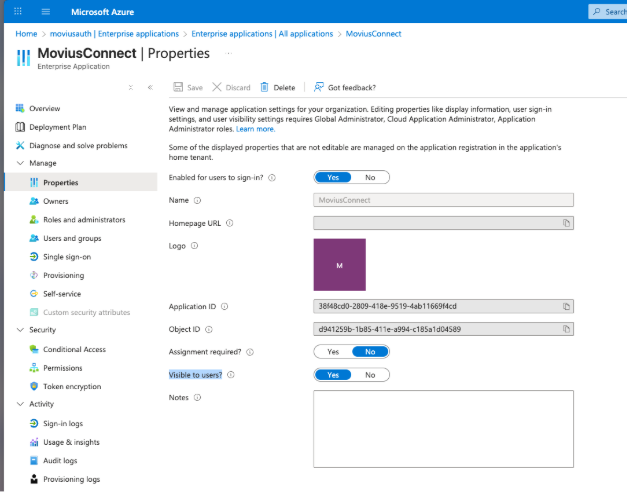Click the Search box in the top bar
The height and width of the screenshot is (492, 627).
[608, 12]
